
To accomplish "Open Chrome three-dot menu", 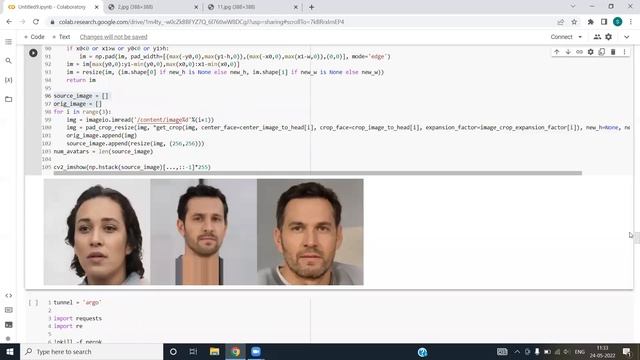I will pos(631,22).
